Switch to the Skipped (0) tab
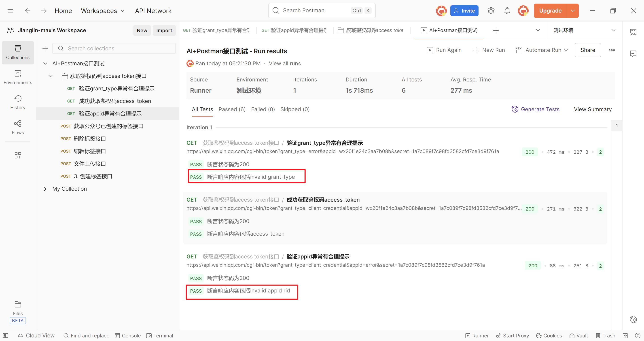The image size is (644, 341). 295,109
